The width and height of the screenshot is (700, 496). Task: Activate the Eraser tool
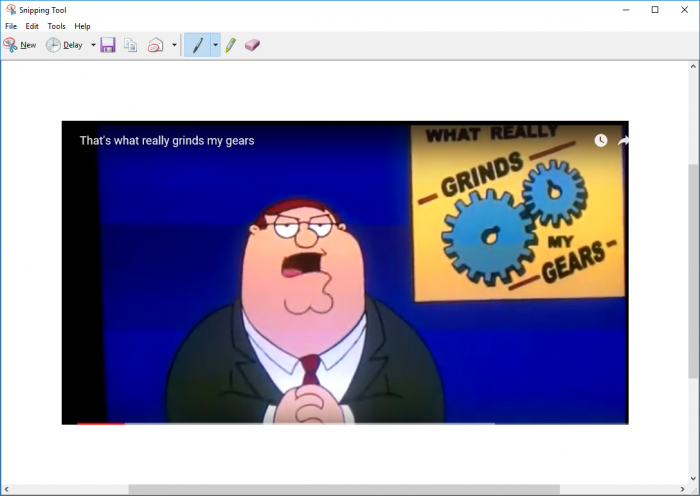pos(252,45)
